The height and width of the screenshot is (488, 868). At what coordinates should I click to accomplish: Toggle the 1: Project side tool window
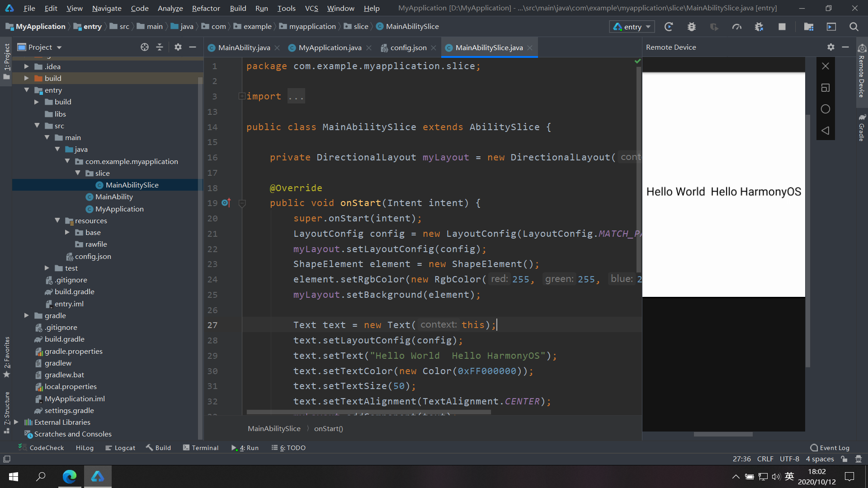tap(6, 61)
